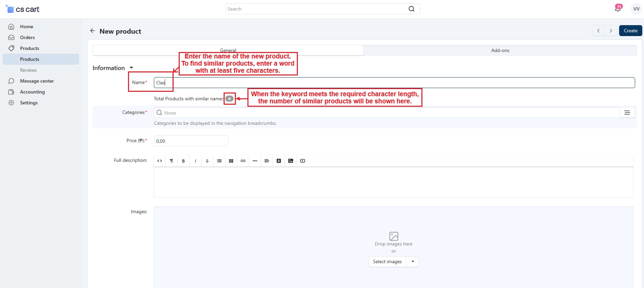Insert a table in the description
Viewport: 644px width, 288px height.
pos(231,161)
